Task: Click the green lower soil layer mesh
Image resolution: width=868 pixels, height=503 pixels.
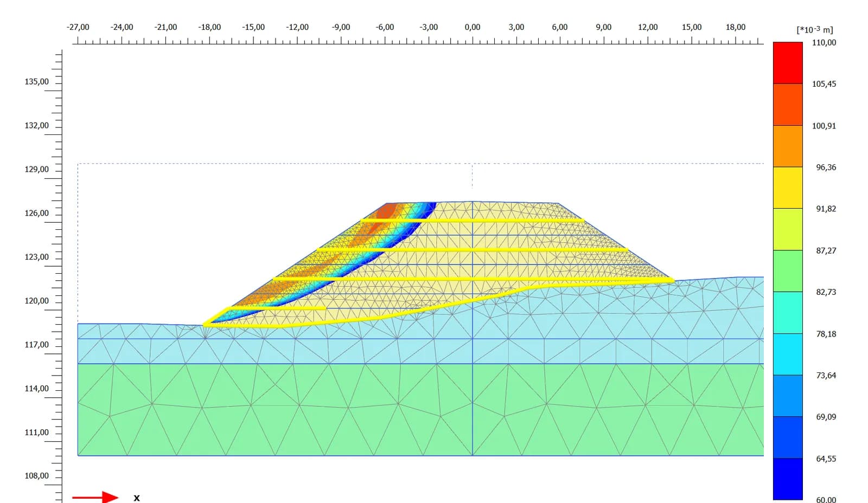Action: tap(420, 410)
